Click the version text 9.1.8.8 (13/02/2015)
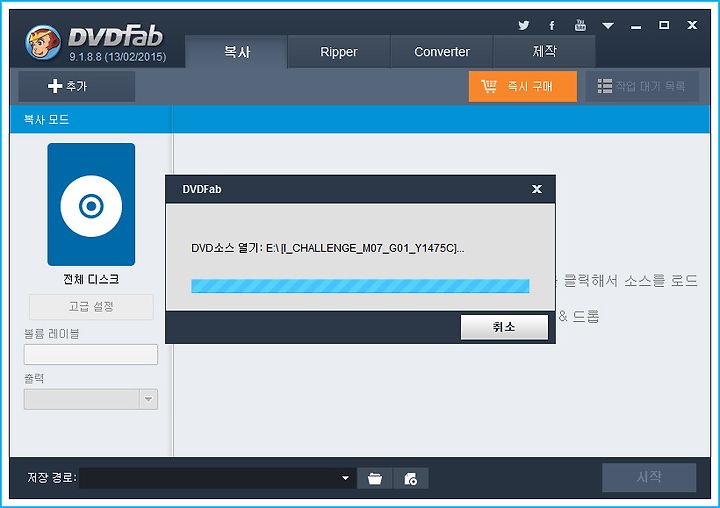This screenshot has width=720, height=508. 118,57
